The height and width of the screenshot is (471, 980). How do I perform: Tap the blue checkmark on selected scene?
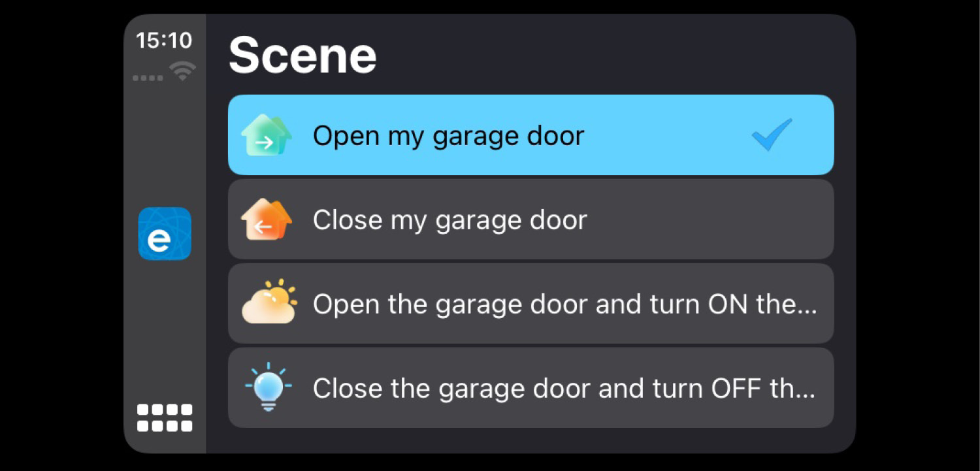pos(772,135)
